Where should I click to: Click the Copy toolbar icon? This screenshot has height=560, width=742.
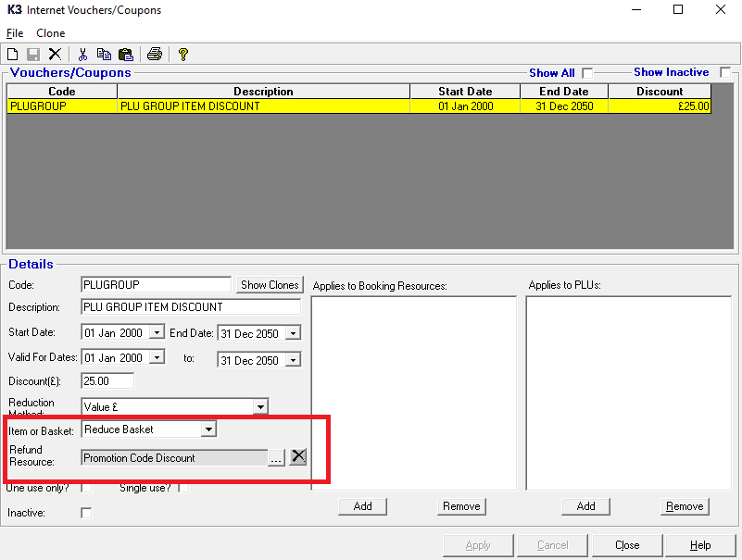(x=104, y=55)
